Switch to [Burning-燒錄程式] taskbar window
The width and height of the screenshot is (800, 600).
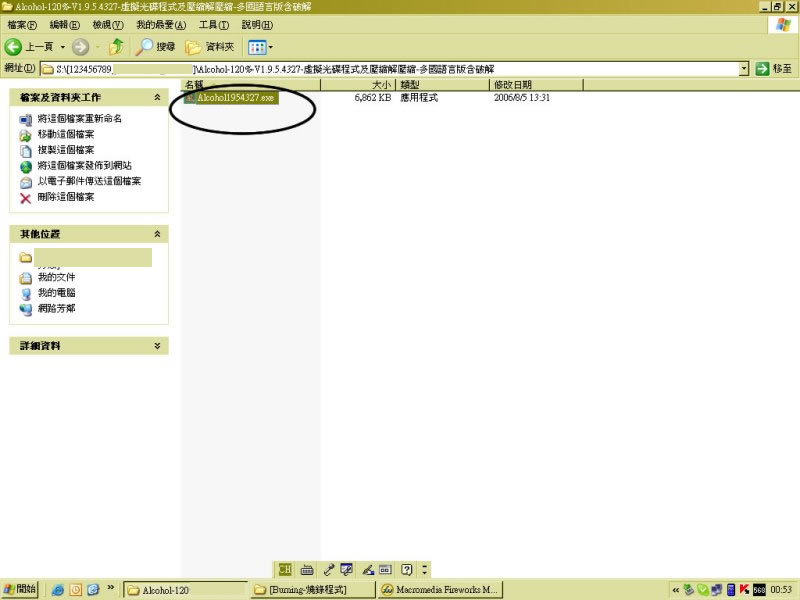313,590
